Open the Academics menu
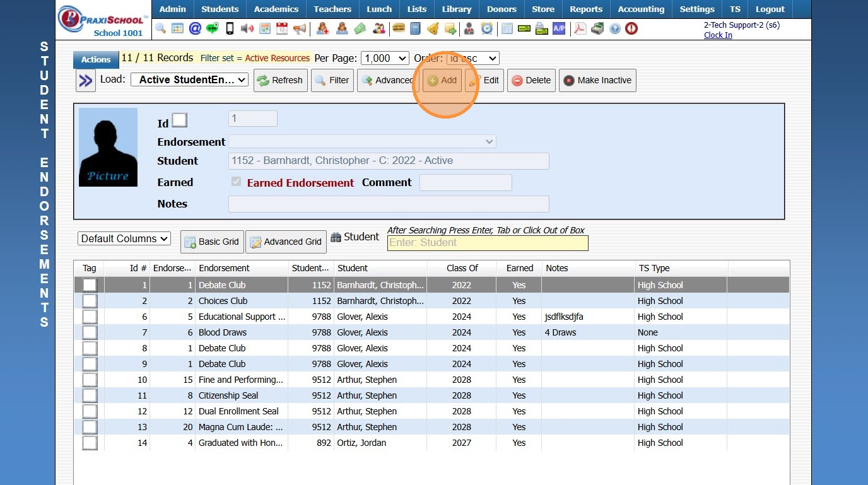This screenshot has width=868, height=485. 276,9
